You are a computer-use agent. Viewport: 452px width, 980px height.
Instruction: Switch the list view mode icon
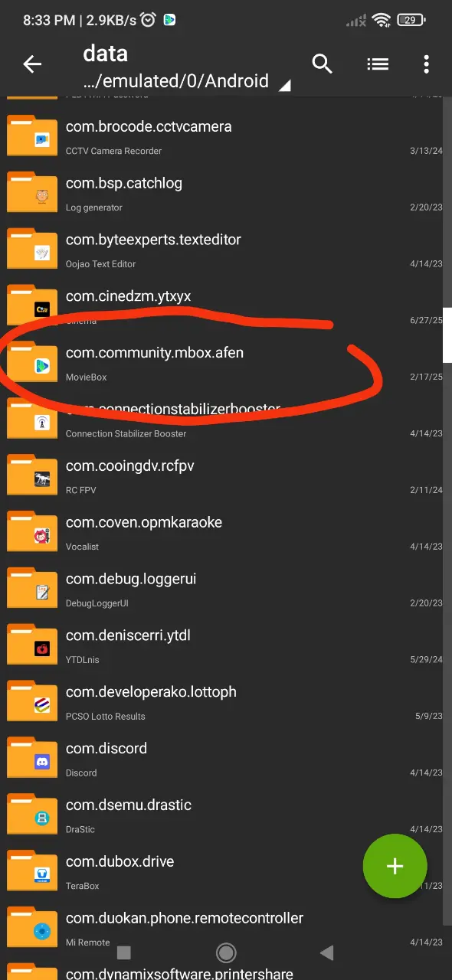tap(378, 64)
